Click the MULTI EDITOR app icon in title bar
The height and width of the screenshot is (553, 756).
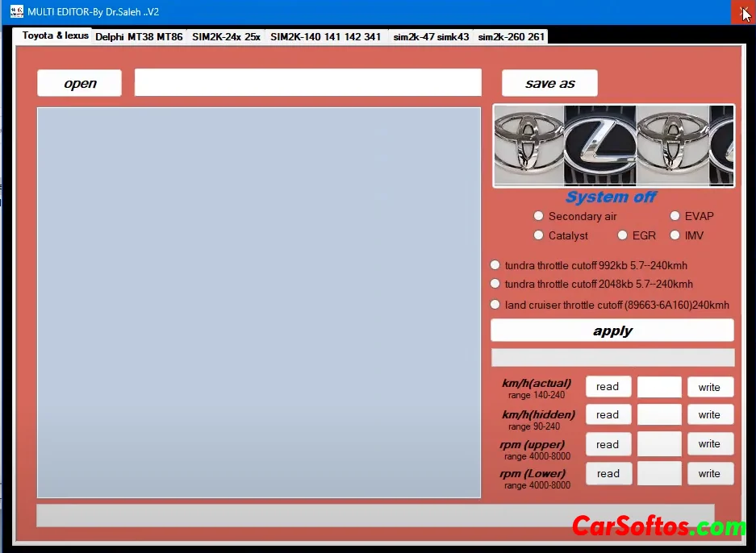pos(16,12)
